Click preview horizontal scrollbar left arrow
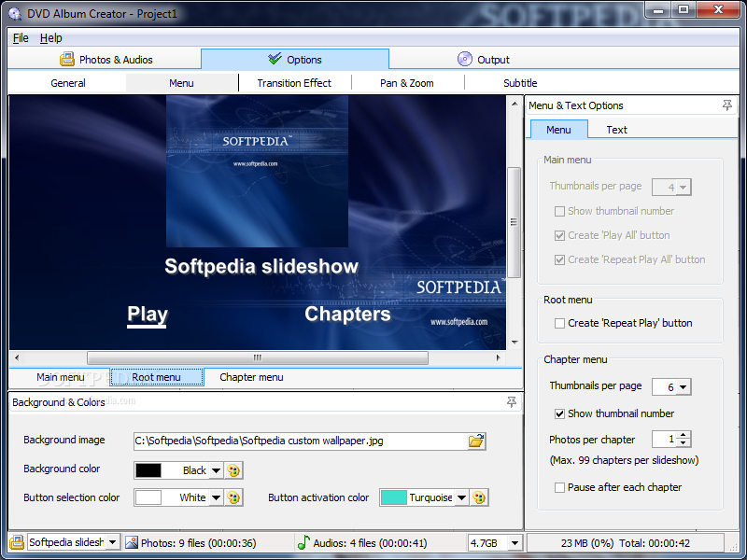The image size is (747, 560). (17, 357)
